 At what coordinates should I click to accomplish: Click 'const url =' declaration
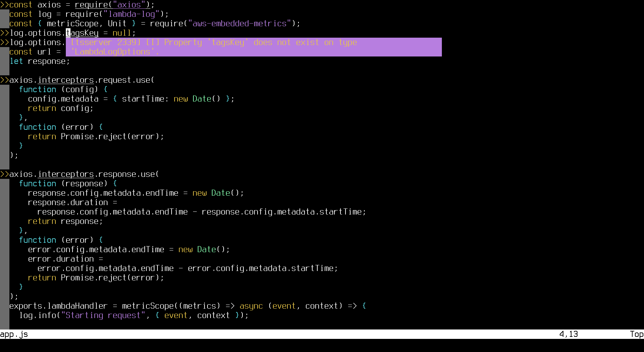coord(35,52)
